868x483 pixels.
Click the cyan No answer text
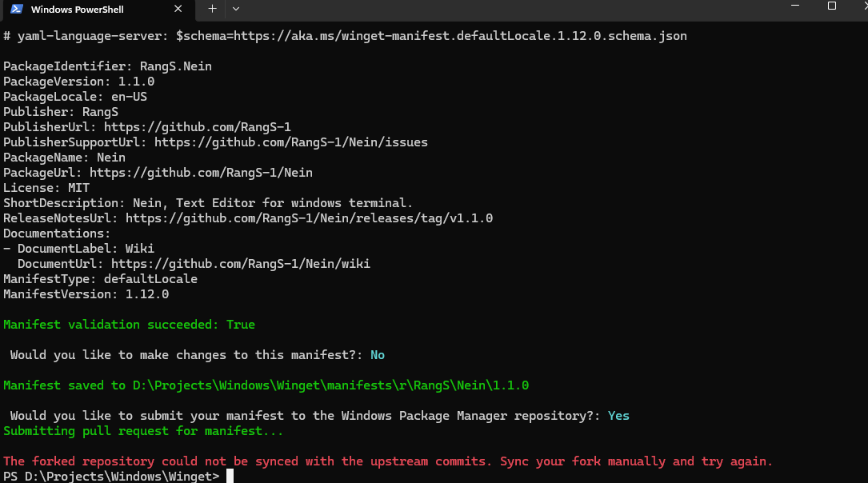(378, 355)
